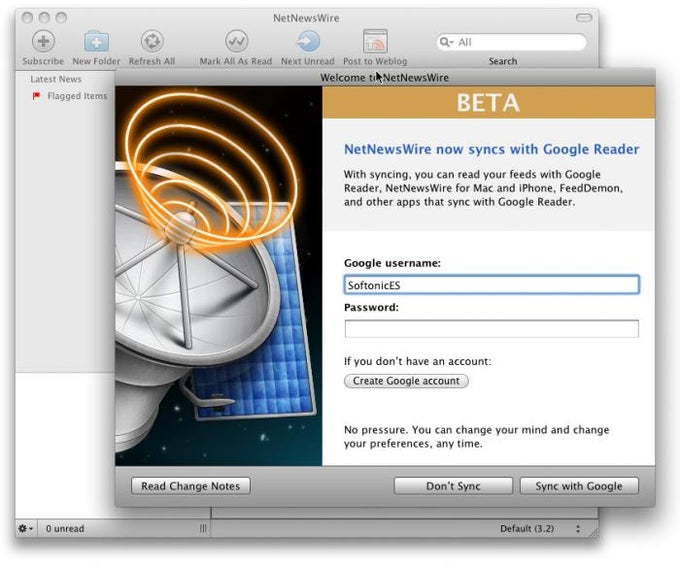
Task: Click the Read Change Notes button
Action: [191, 486]
